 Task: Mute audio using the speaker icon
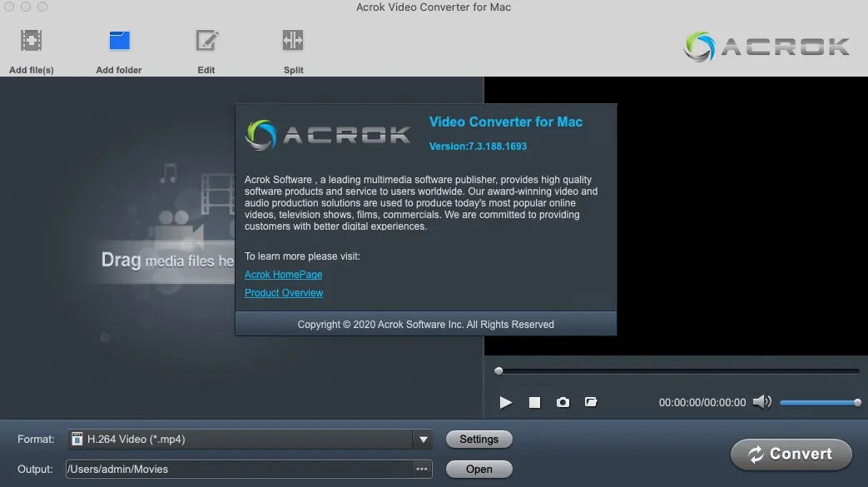pyautogui.click(x=761, y=402)
